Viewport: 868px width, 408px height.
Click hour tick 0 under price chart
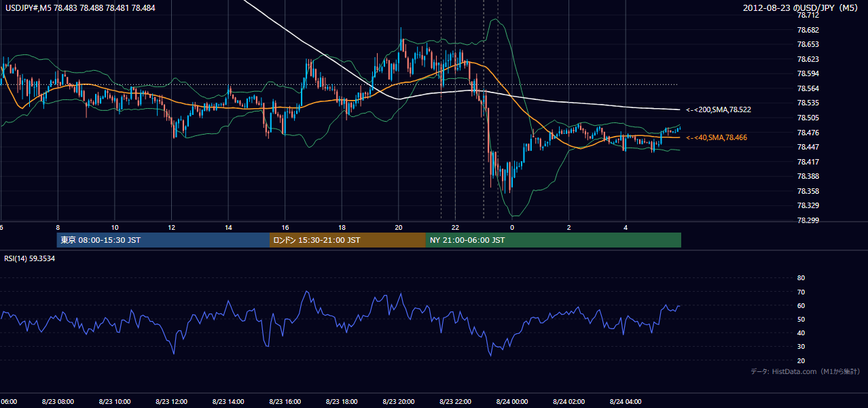click(x=512, y=228)
